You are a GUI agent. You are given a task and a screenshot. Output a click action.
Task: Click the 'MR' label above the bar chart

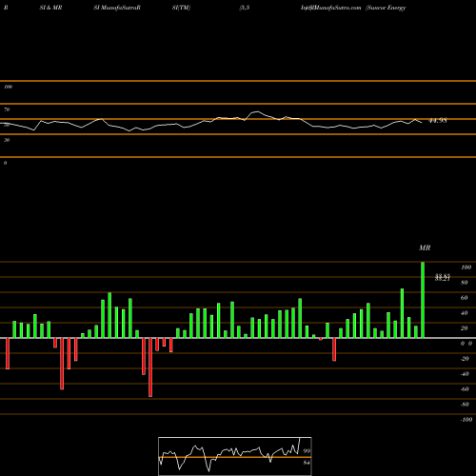(x=425, y=248)
